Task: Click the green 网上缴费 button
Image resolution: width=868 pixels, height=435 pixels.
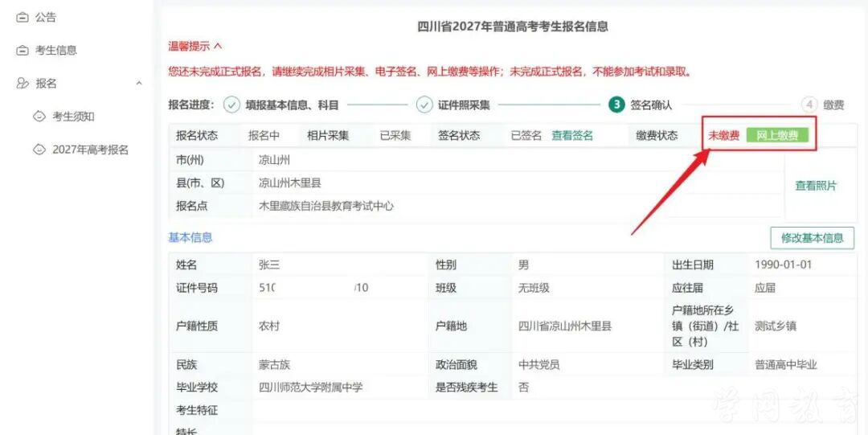Action: point(777,136)
